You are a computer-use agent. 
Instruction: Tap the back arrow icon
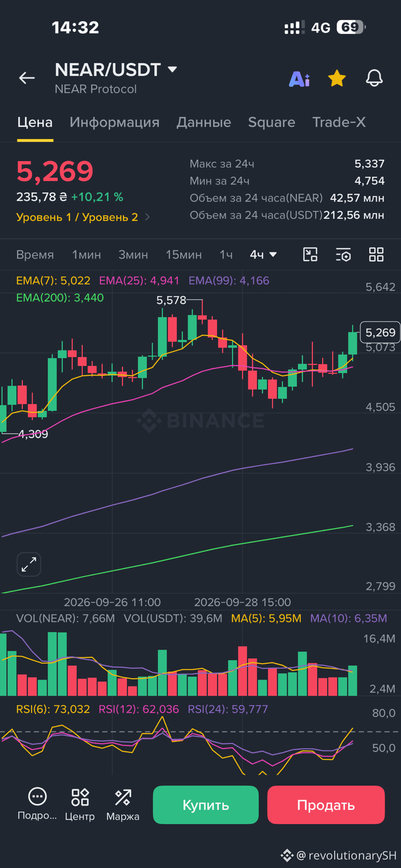pyautogui.click(x=27, y=77)
